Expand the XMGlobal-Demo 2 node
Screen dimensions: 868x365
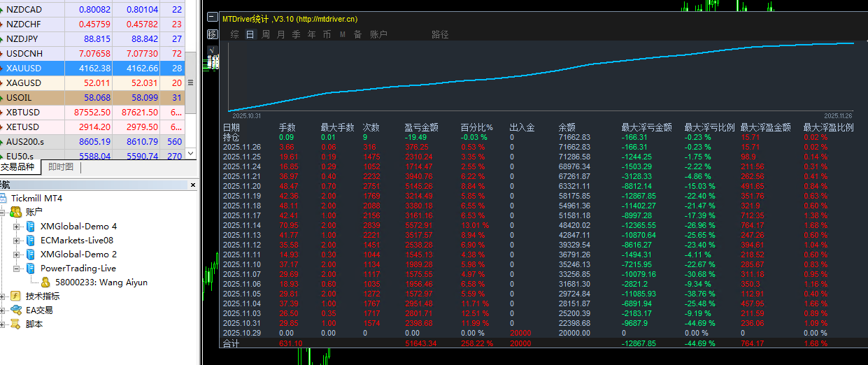pyautogui.click(x=17, y=254)
